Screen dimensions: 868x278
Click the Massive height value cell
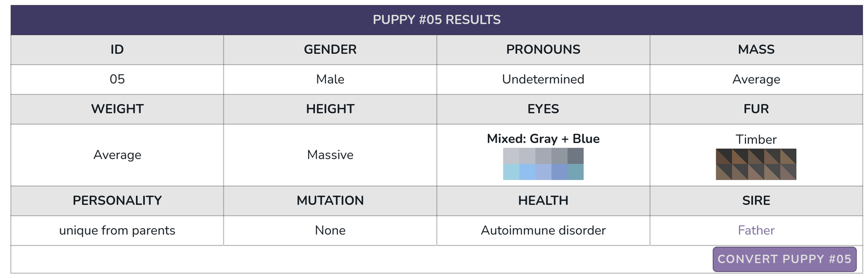pos(330,155)
